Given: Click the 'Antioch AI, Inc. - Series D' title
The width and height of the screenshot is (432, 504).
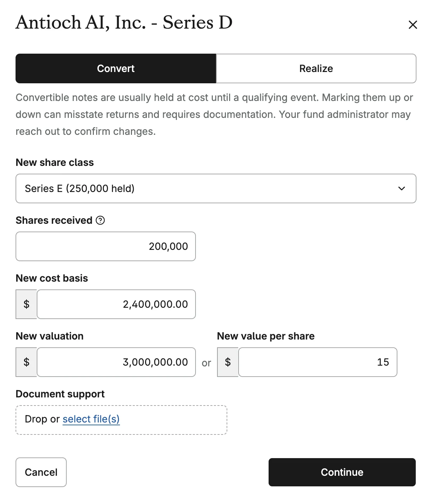Looking at the screenshot, I should (124, 23).
